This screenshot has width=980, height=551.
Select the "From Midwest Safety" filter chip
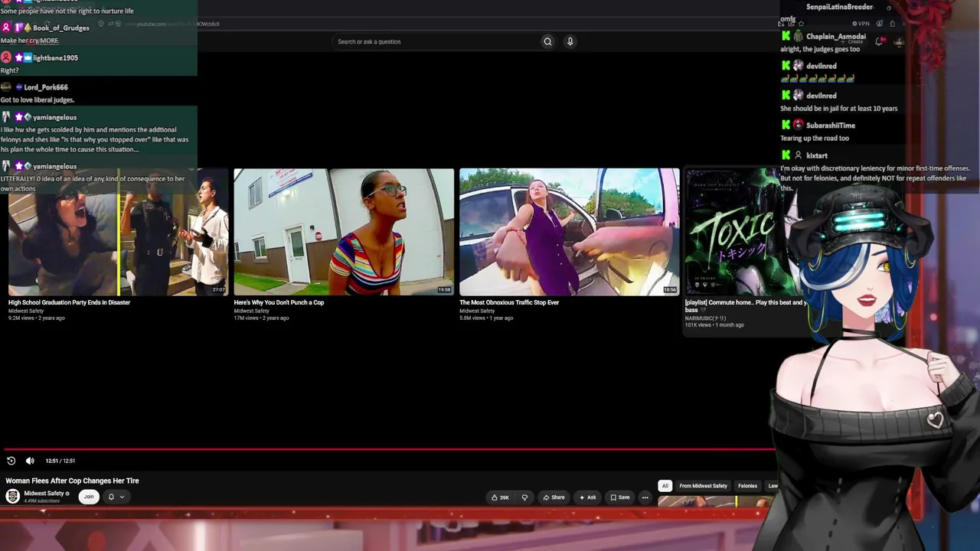703,486
